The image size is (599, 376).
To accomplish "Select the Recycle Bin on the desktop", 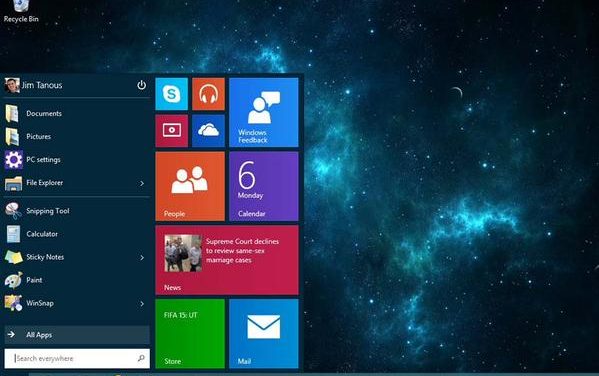I will (x=21, y=11).
